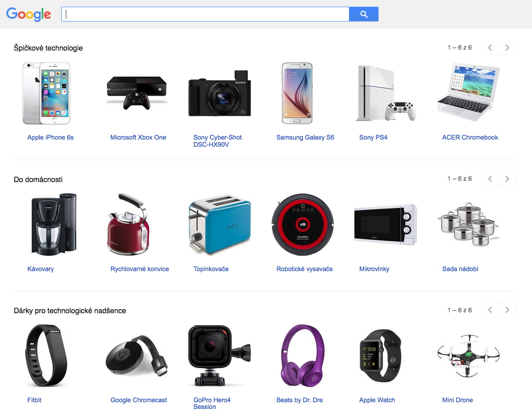Show previous items in Špičkové technologie
The image size is (532, 417).
click(490, 48)
